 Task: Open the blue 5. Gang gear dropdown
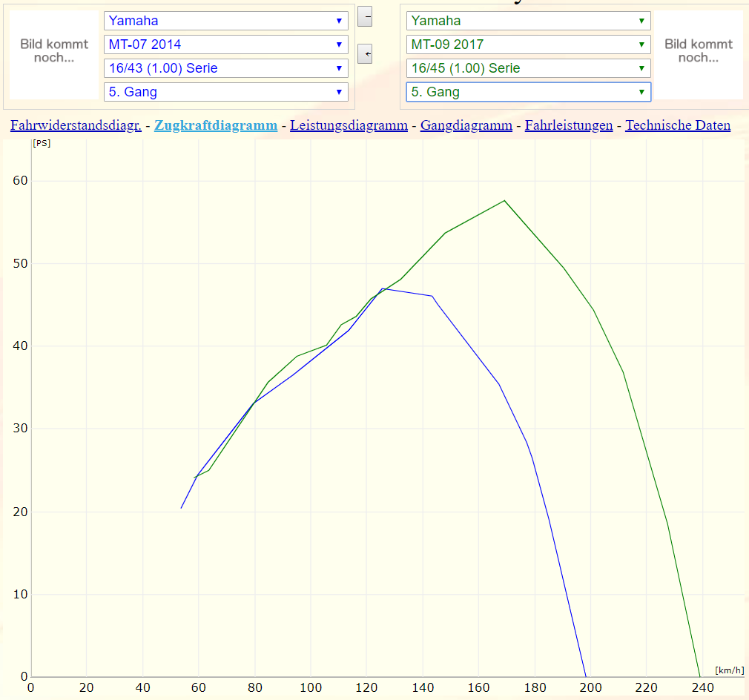[225, 92]
